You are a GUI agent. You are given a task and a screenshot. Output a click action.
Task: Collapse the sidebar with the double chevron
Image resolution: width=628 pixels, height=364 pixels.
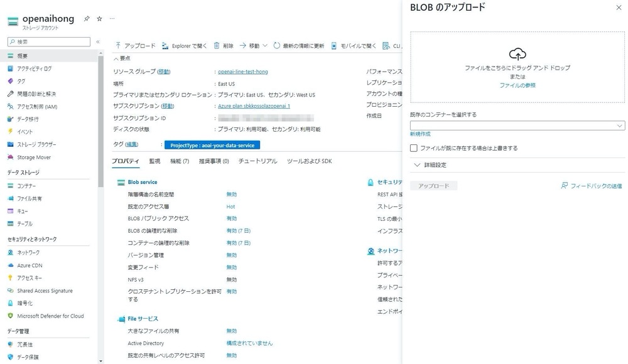tap(97, 42)
